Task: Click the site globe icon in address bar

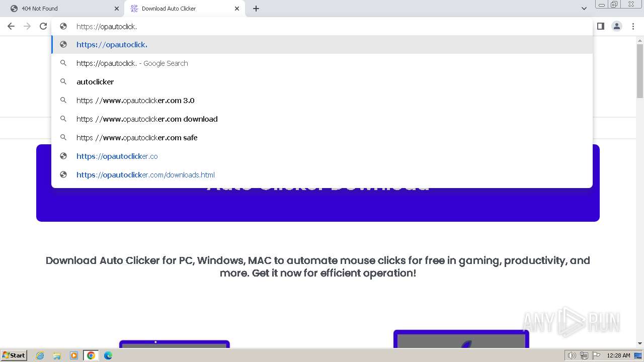Action: click(63, 26)
